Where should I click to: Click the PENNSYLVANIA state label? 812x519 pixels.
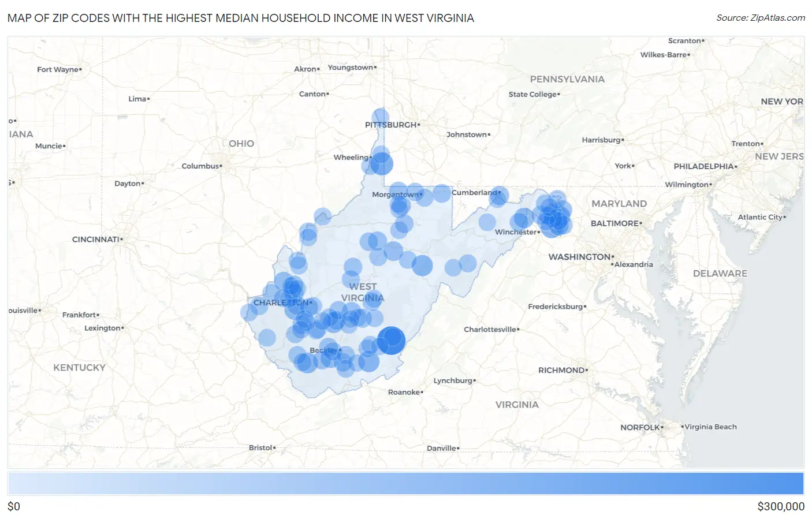[x=567, y=79]
